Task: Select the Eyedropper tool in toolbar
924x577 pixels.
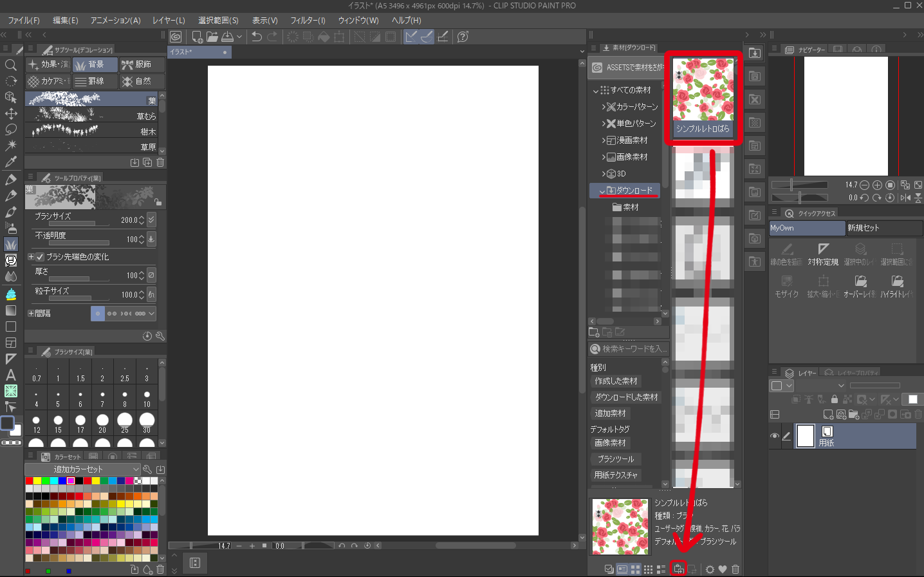Action: click(x=11, y=162)
